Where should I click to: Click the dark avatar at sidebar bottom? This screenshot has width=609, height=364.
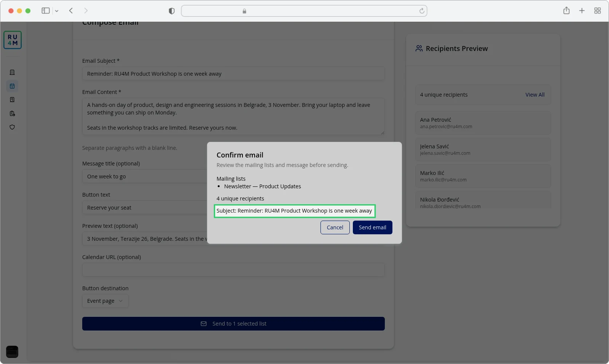coord(12,352)
